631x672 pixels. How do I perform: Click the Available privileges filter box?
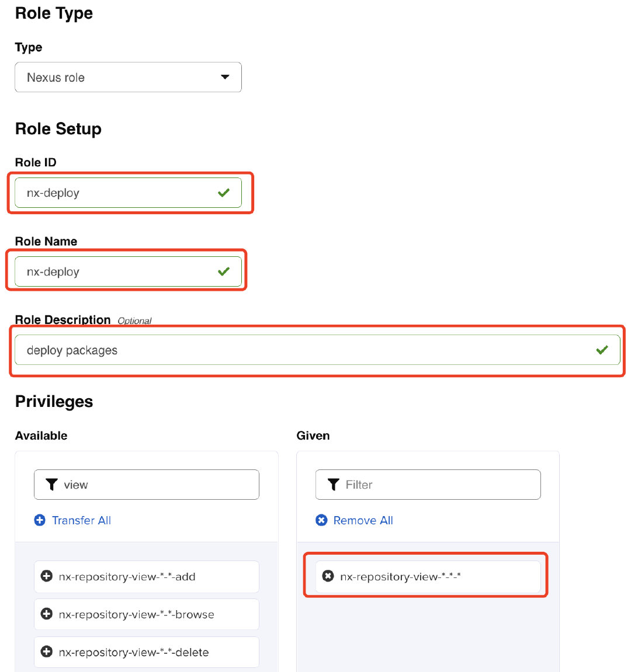tap(146, 485)
